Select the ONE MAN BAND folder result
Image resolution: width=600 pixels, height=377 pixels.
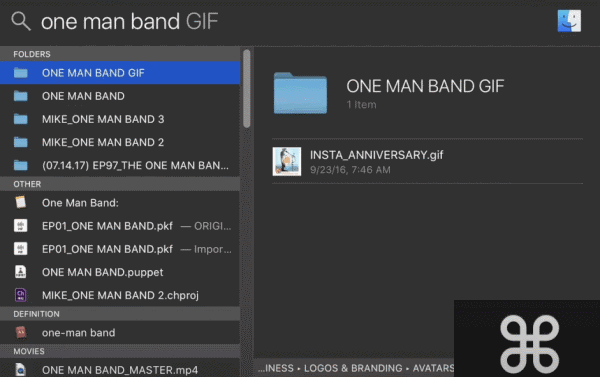click(x=120, y=96)
